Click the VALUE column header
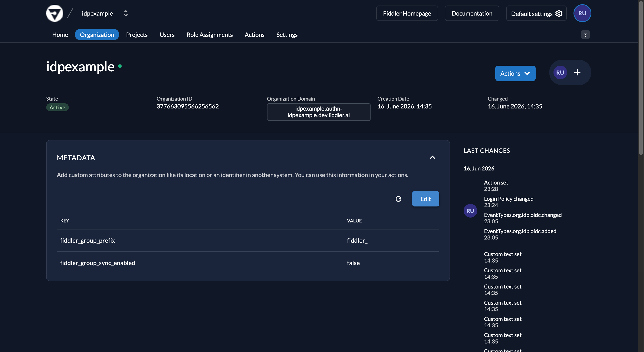The width and height of the screenshot is (644, 352). click(354, 221)
